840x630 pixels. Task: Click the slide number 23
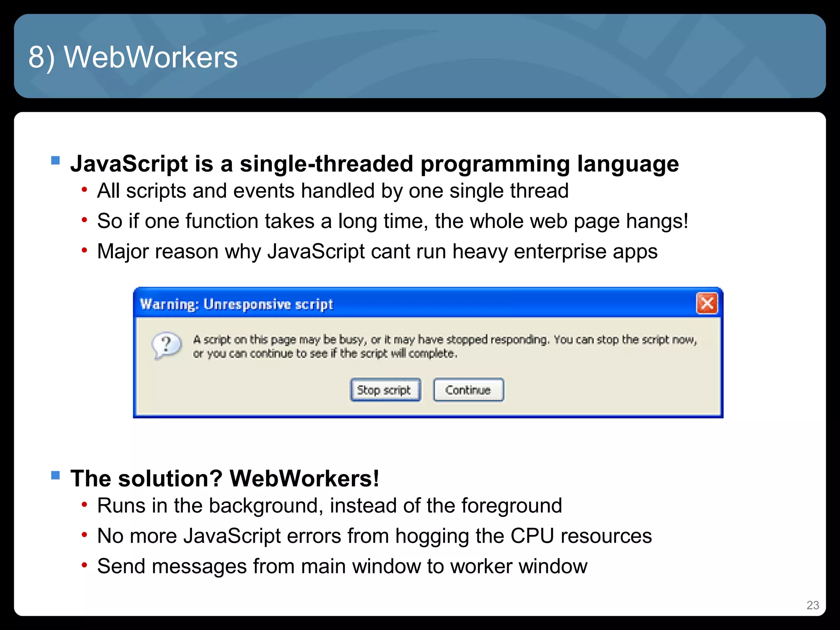pos(812,605)
